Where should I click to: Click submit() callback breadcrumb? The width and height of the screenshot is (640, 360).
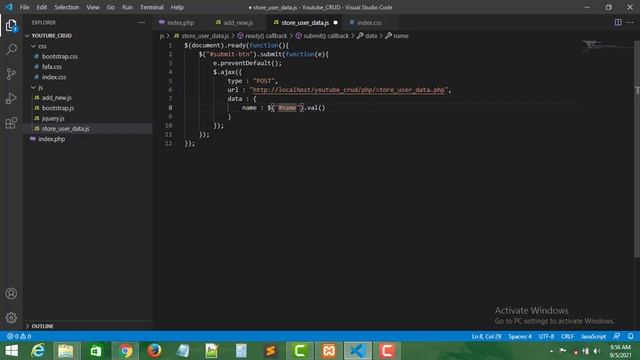(x=326, y=36)
